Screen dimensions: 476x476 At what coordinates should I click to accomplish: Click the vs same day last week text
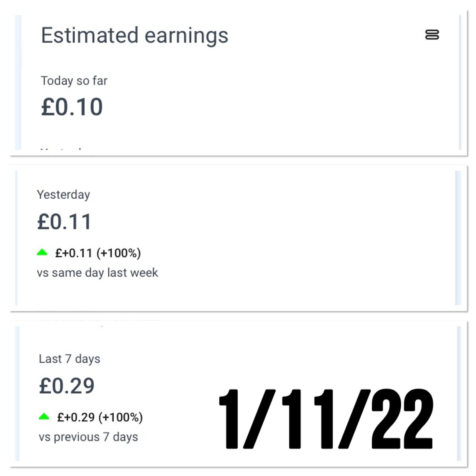pos(97,273)
